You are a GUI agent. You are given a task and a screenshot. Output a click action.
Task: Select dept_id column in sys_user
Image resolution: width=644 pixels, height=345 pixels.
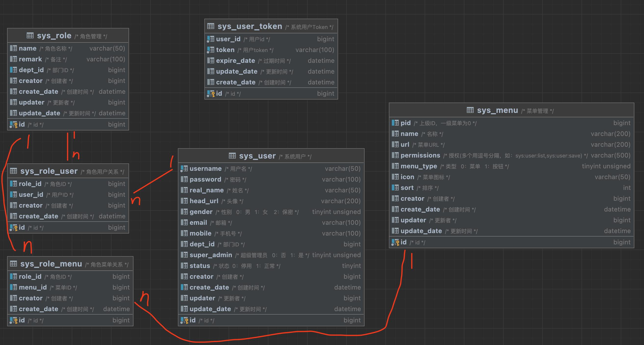(x=271, y=244)
